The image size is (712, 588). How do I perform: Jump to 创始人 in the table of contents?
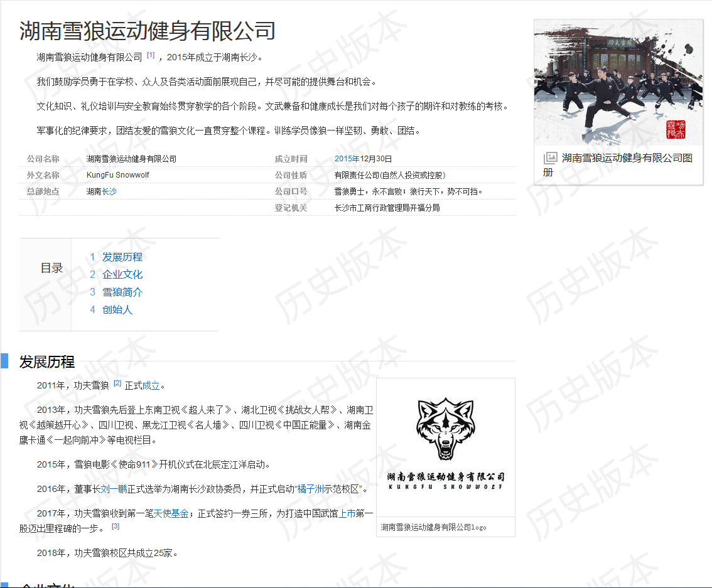click(x=117, y=310)
